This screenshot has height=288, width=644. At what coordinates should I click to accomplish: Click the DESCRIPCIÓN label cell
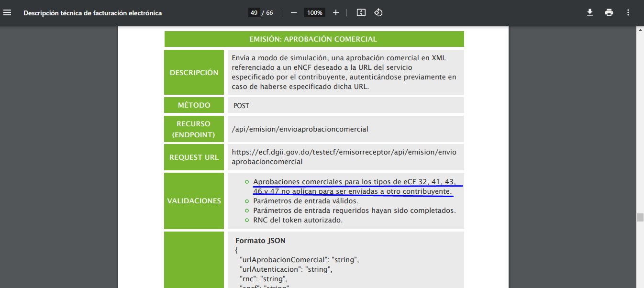tap(194, 73)
